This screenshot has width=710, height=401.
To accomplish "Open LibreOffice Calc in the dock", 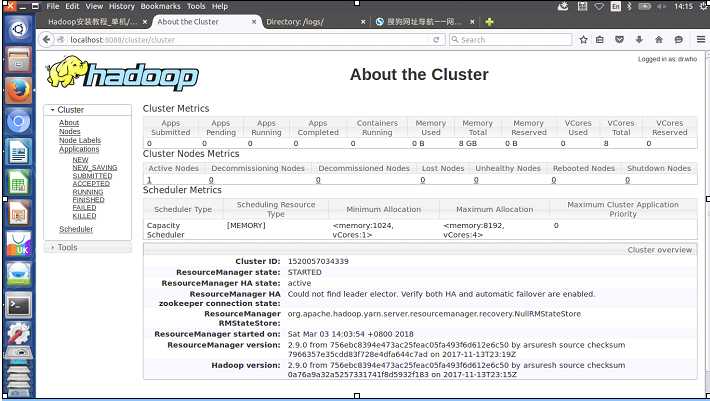I will coord(19,182).
